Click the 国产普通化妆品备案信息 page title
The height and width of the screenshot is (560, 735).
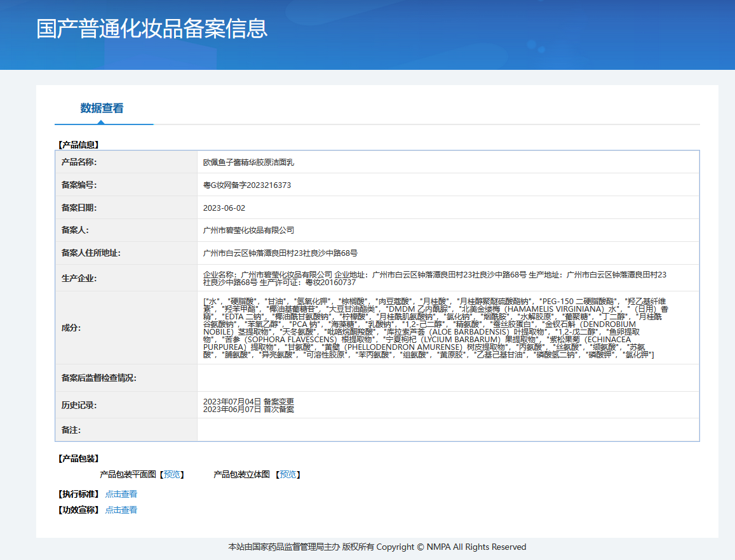pos(152,29)
